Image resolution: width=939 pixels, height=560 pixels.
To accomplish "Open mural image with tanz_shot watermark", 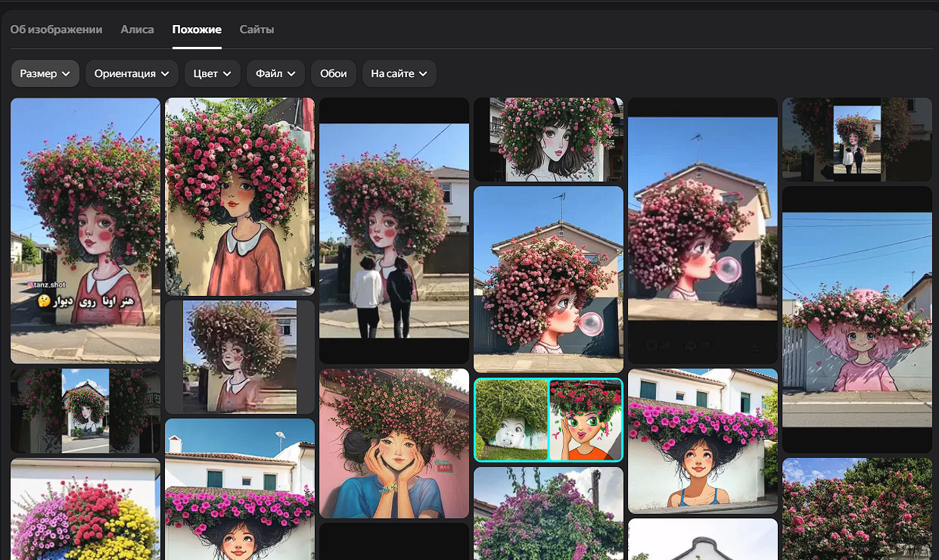I will [x=86, y=231].
